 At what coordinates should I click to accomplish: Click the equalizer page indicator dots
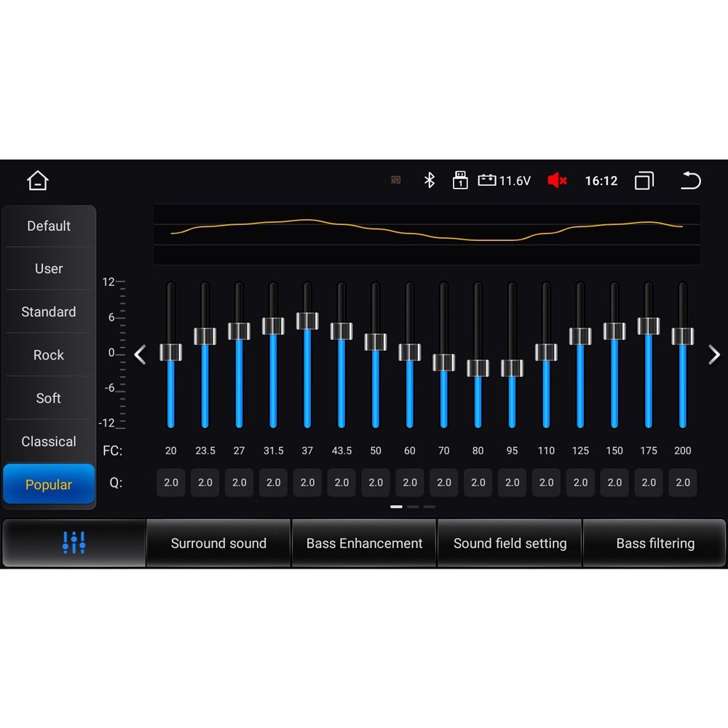point(413,507)
